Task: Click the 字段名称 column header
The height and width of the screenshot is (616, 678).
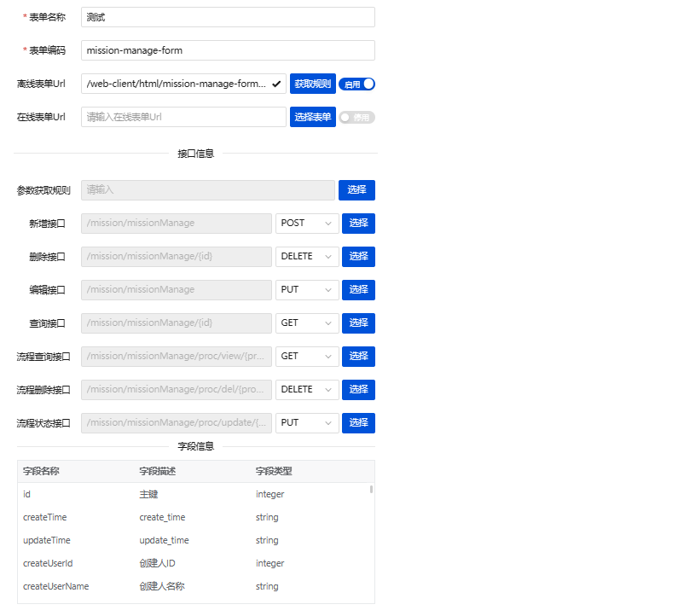Action: point(41,472)
